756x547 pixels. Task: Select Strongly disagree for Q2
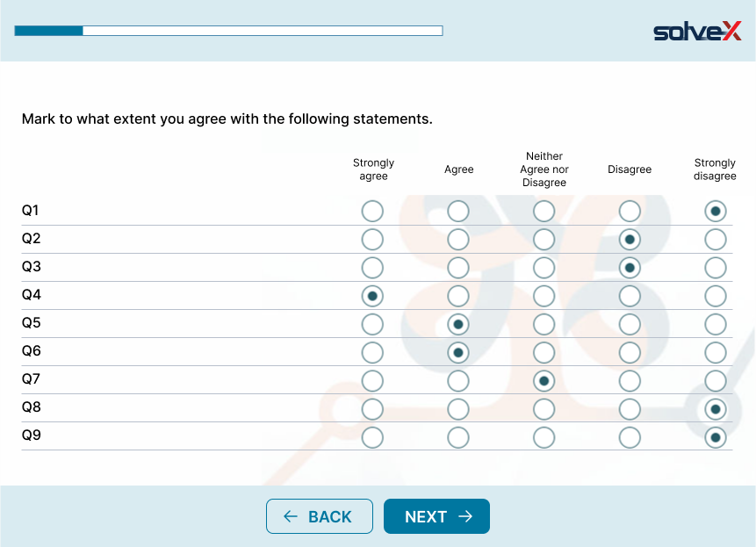[716, 239]
